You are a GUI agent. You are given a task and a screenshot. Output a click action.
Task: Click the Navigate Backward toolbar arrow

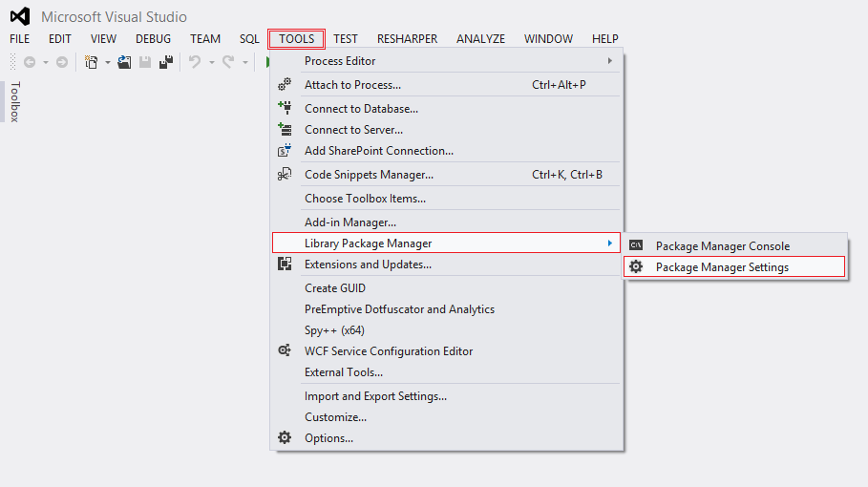tap(30, 62)
